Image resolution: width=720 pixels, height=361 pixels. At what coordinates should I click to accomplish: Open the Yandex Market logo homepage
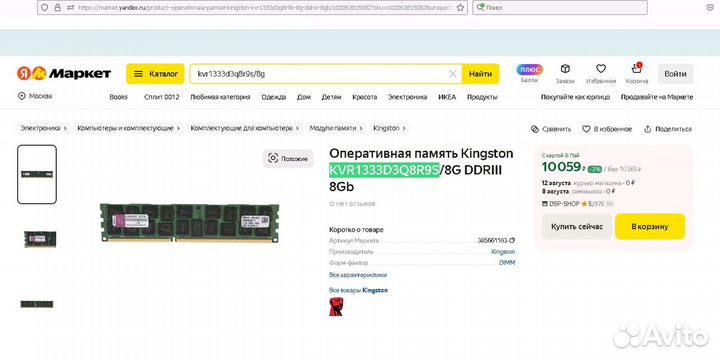point(64,73)
